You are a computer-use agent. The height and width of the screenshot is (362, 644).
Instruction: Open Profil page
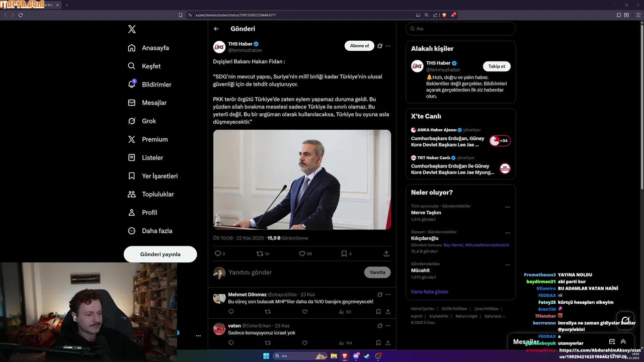pos(142,213)
